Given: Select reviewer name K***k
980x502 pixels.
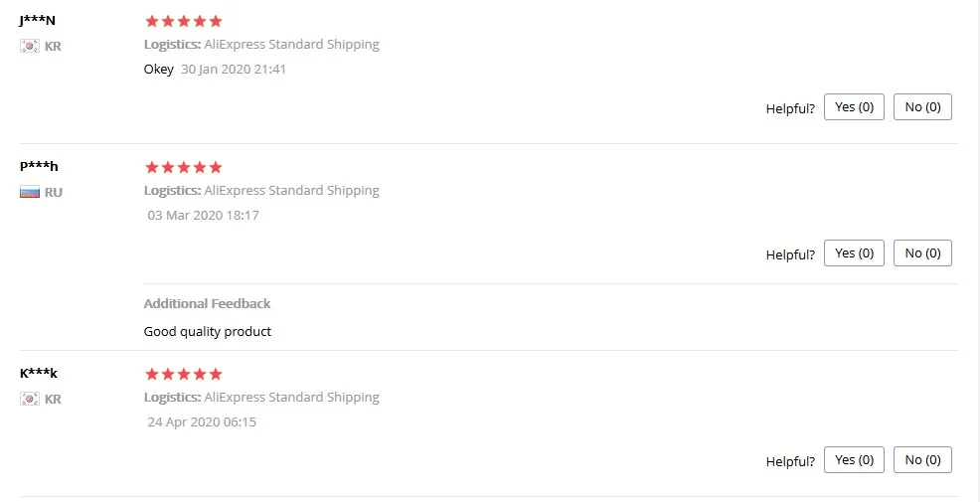Looking at the screenshot, I should [x=39, y=373].
